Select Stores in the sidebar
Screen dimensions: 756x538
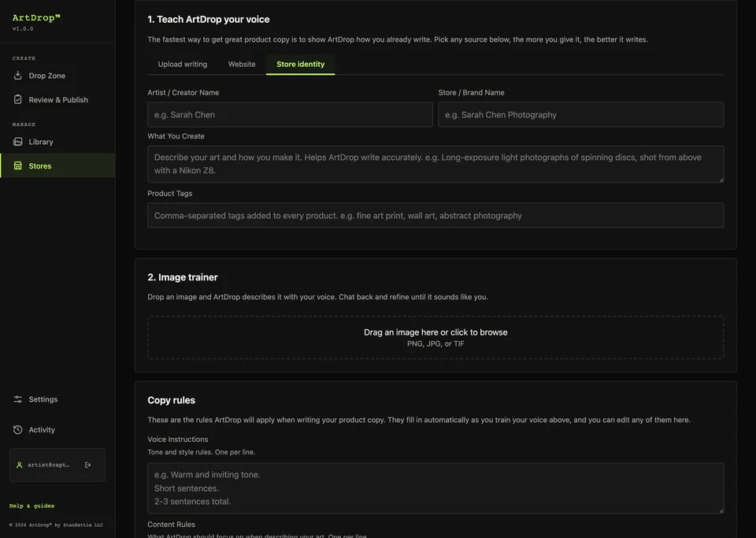click(57, 165)
